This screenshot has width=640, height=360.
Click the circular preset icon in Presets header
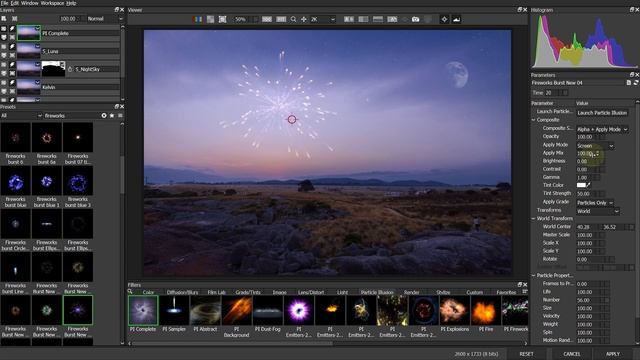point(104,116)
